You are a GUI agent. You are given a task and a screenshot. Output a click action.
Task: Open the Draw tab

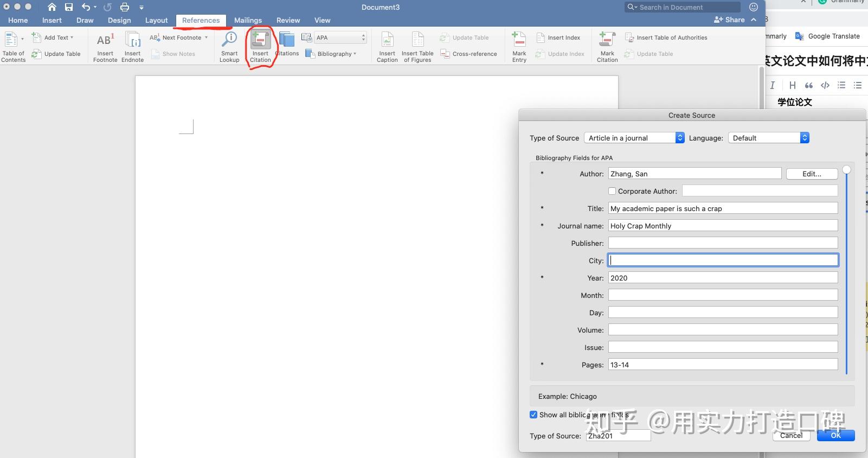pos(85,20)
